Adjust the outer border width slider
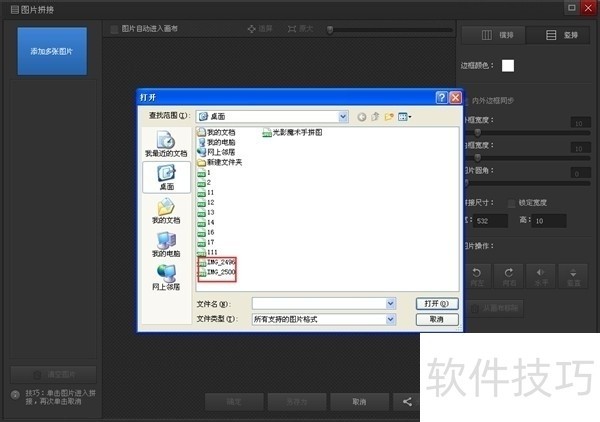Image resolution: width=600 pixels, height=422 pixels. (477, 133)
